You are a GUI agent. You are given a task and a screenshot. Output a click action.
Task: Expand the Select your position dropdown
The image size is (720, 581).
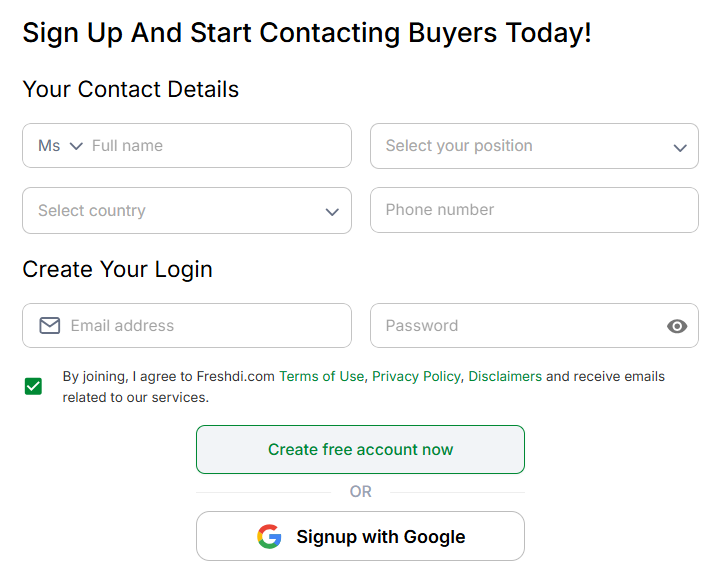coord(534,146)
